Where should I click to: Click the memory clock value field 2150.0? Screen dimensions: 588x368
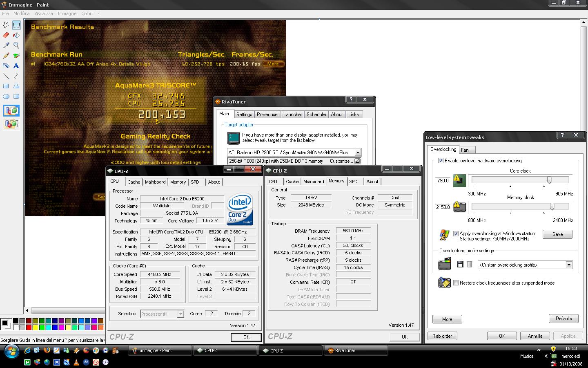[443, 207]
